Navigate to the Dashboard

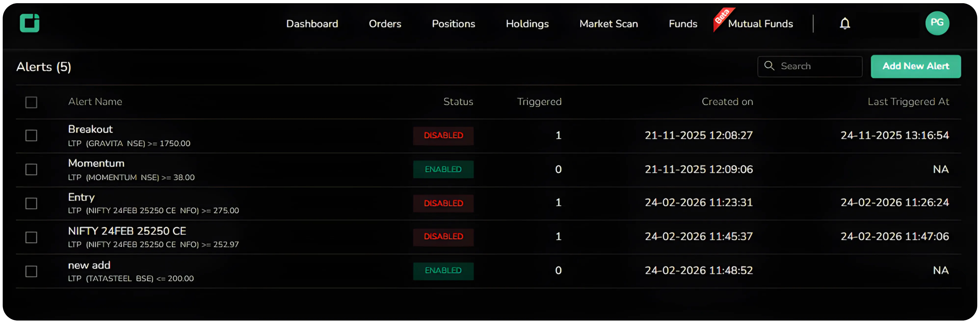[312, 24]
